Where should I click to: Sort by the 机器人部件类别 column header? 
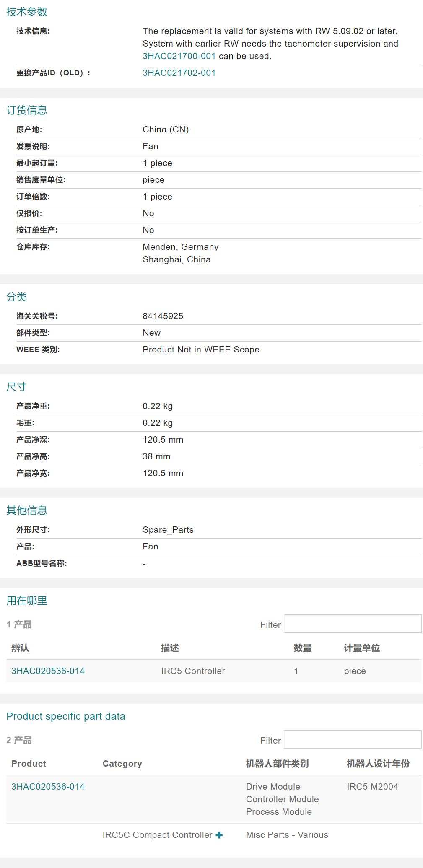click(277, 764)
